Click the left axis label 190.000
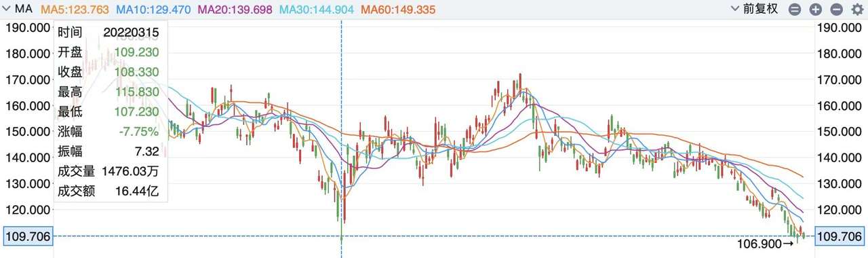This screenshot has width=868, height=258. [28, 27]
